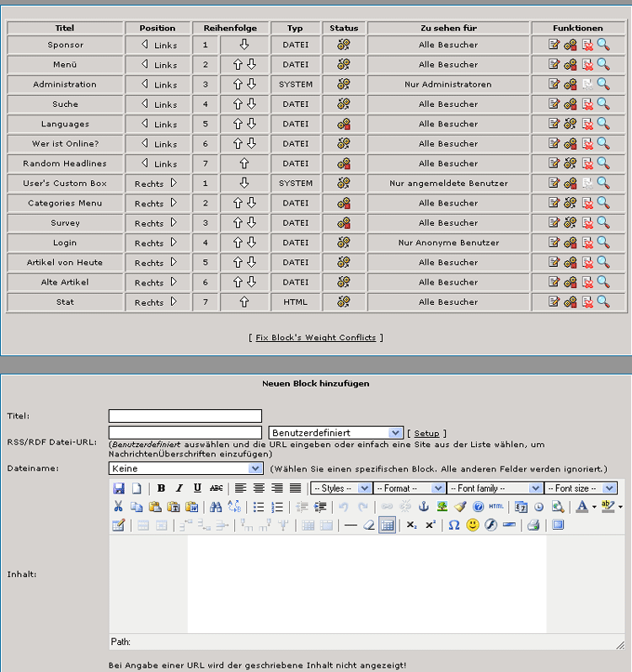Open the Benutzerdefiniert RSS site dropdown
Viewport: 632px width, 672px height.
335,433
